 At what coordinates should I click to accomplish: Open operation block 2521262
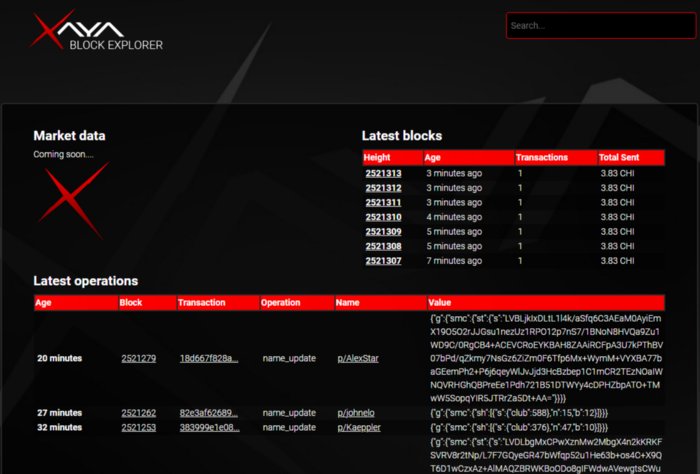point(138,412)
